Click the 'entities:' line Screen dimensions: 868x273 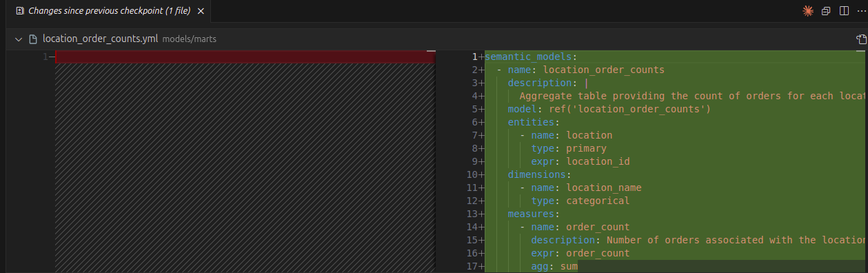click(x=534, y=122)
